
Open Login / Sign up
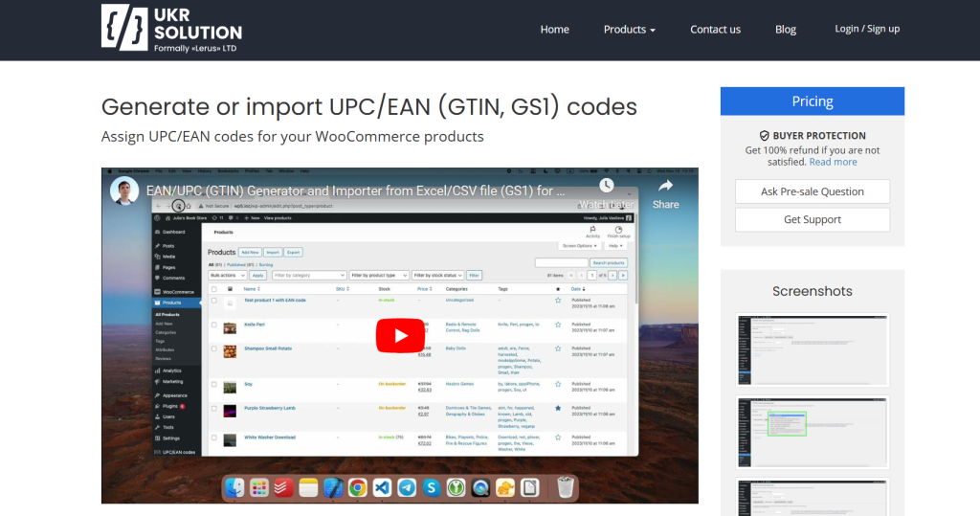(867, 29)
